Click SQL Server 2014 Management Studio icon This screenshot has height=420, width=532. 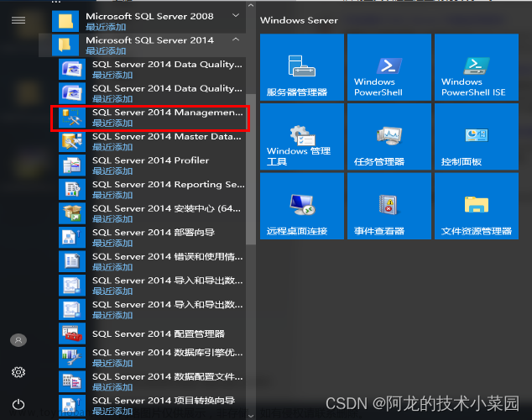[x=72, y=117]
